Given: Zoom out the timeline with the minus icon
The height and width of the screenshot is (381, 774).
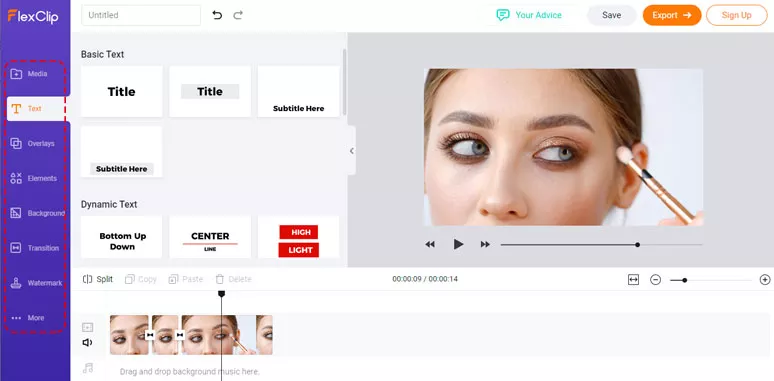Looking at the screenshot, I should (655, 280).
